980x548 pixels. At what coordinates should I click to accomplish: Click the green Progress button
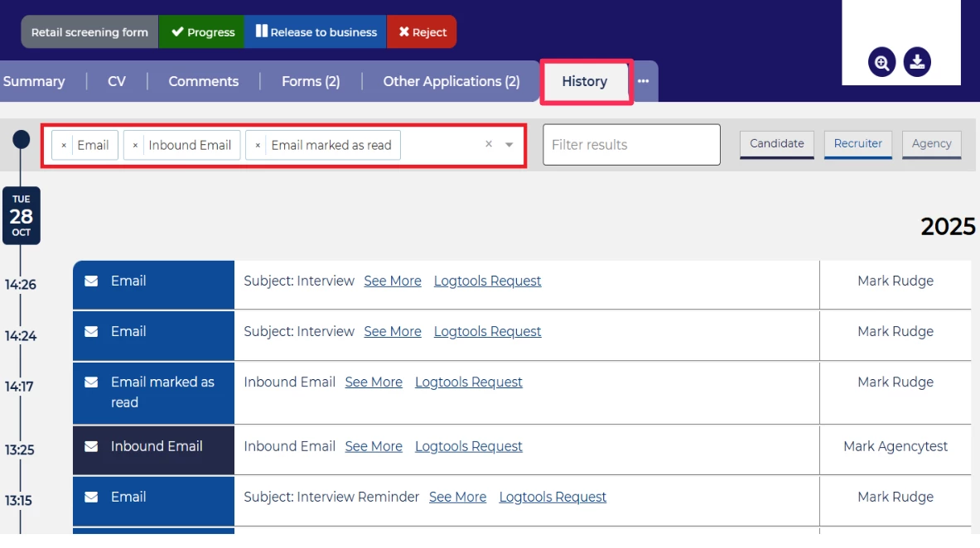pyautogui.click(x=202, y=31)
